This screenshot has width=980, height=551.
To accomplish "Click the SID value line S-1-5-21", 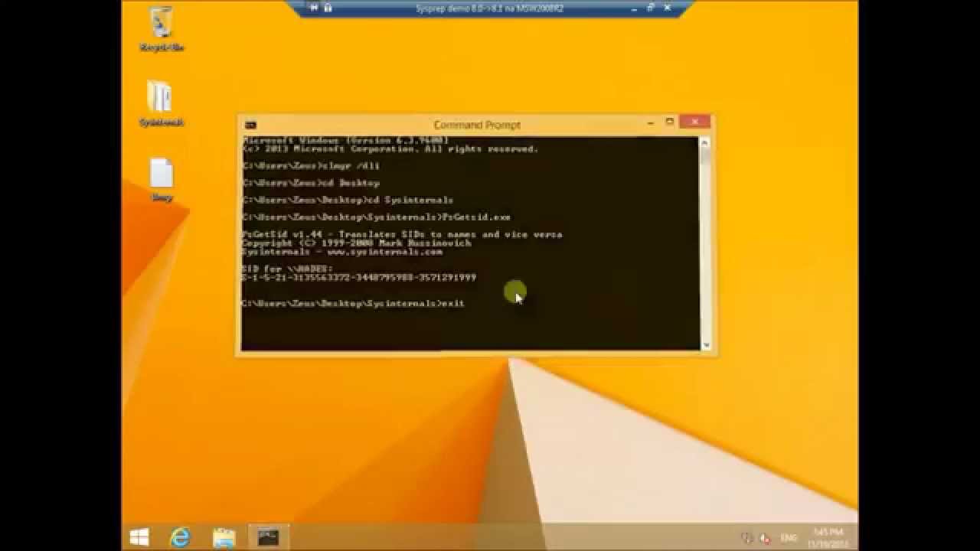I will (x=359, y=278).
